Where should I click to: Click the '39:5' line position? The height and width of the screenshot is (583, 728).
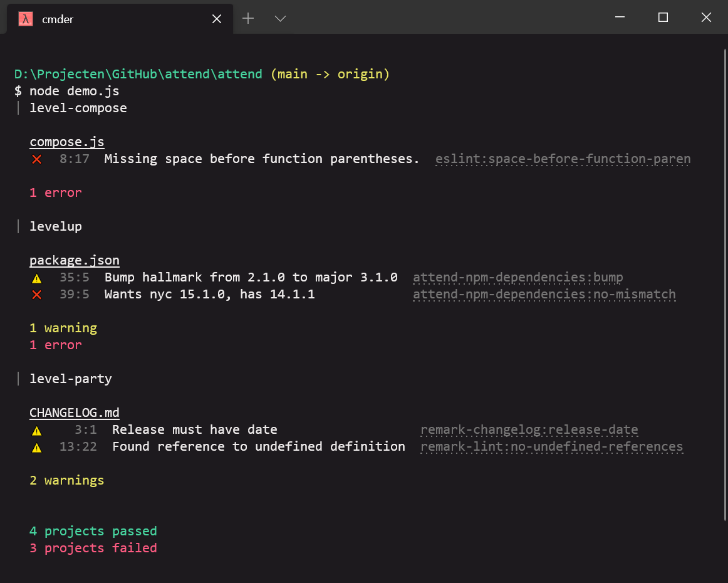pyautogui.click(x=75, y=294)
